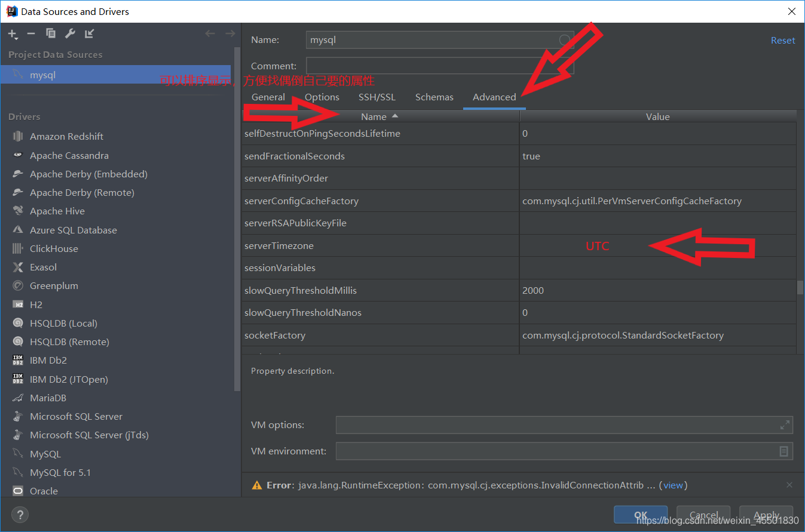This screenshot has width=805, height=532.
Task: Edit socketFactory value cell
Action: (x=658, y=335)
